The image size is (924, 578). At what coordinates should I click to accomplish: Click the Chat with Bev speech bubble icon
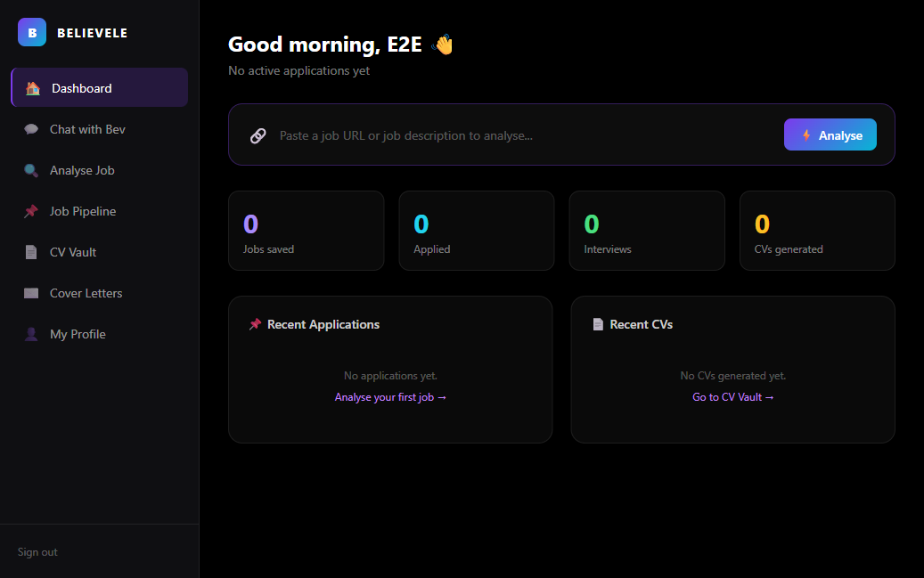click(x=32, y=128)
